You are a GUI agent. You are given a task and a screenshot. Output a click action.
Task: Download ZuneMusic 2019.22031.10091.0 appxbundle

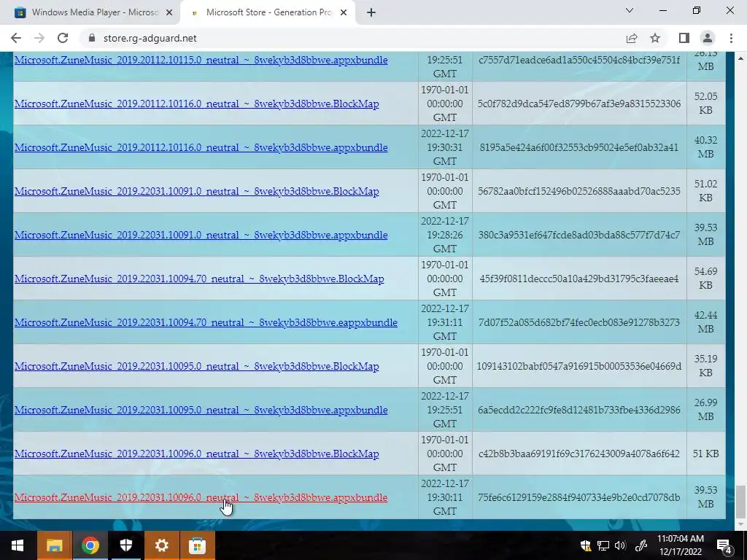pos(201,236)
